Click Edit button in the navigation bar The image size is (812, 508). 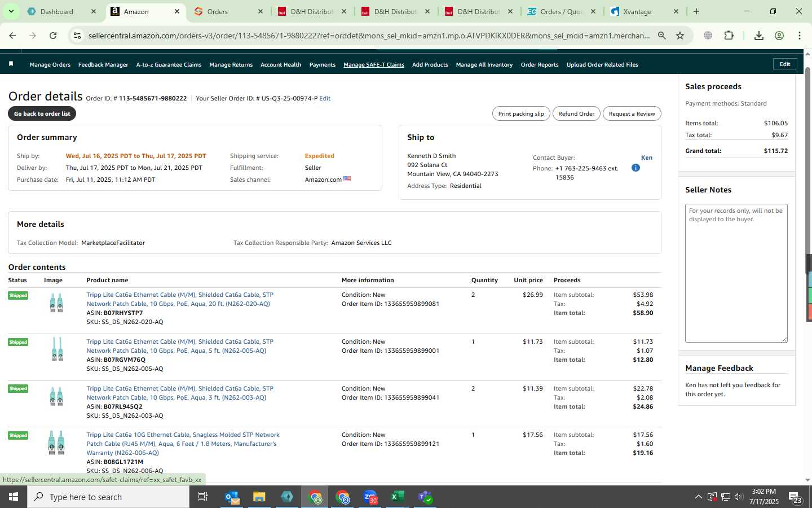785,64
